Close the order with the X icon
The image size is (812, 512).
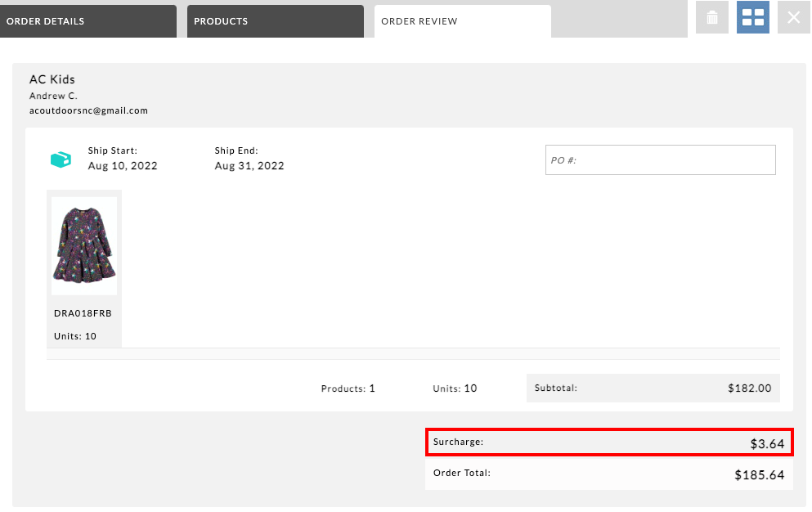pos(793,17)
